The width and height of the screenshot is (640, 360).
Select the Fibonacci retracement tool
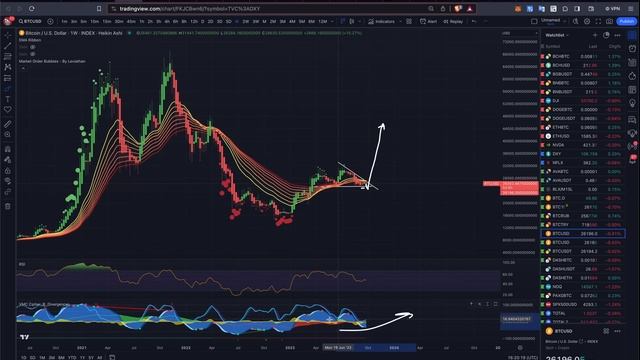point(7,57)
